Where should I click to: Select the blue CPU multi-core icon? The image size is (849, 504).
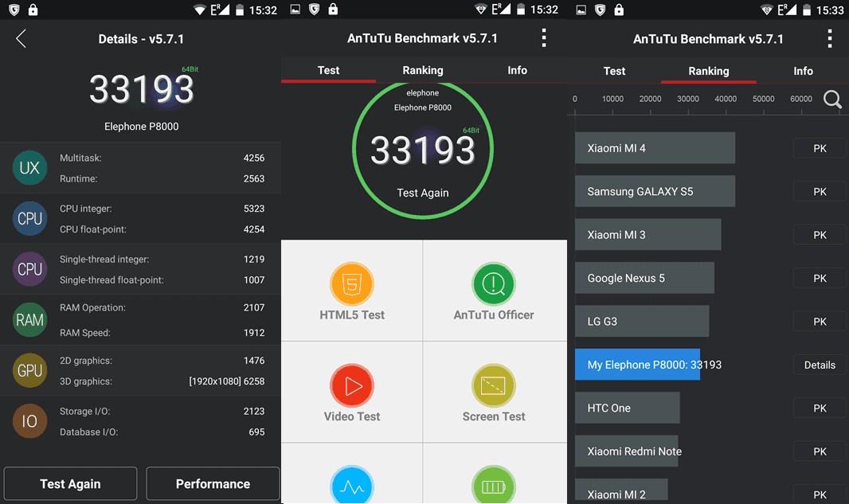point(29,218)
